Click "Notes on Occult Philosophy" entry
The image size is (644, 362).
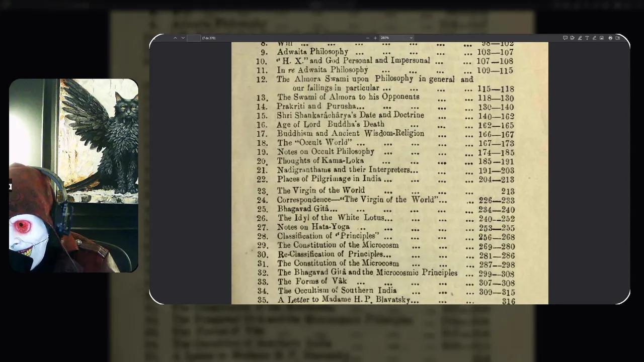pos(326,152)
